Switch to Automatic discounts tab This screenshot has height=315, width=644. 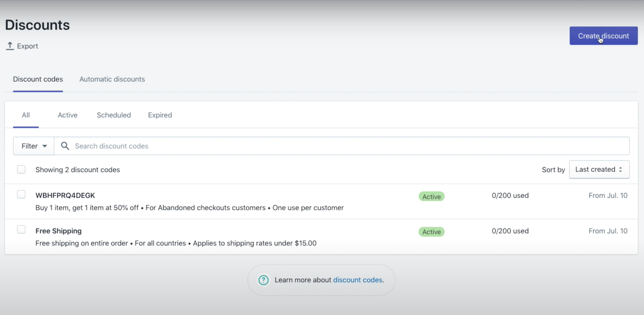(112, 79)
